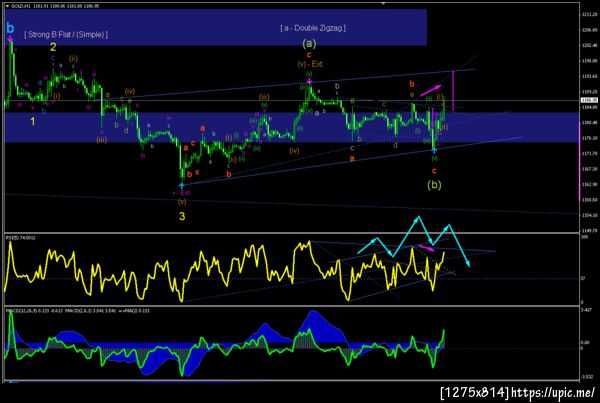Select the cyan zigzag projection arrowhead in RSI
This screenshot has height=403, width=600.
point(468,263)
